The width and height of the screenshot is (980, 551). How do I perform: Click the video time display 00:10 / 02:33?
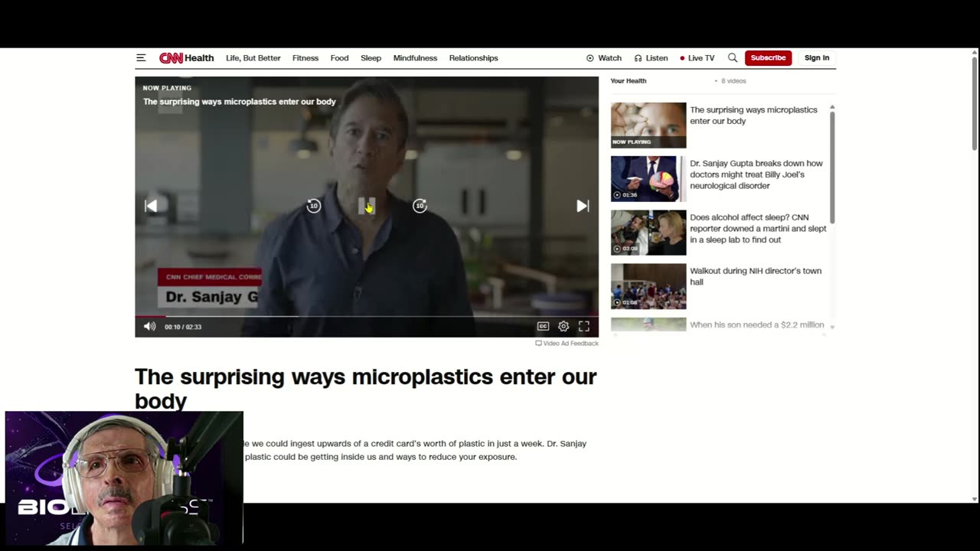(x=183, y=328)
